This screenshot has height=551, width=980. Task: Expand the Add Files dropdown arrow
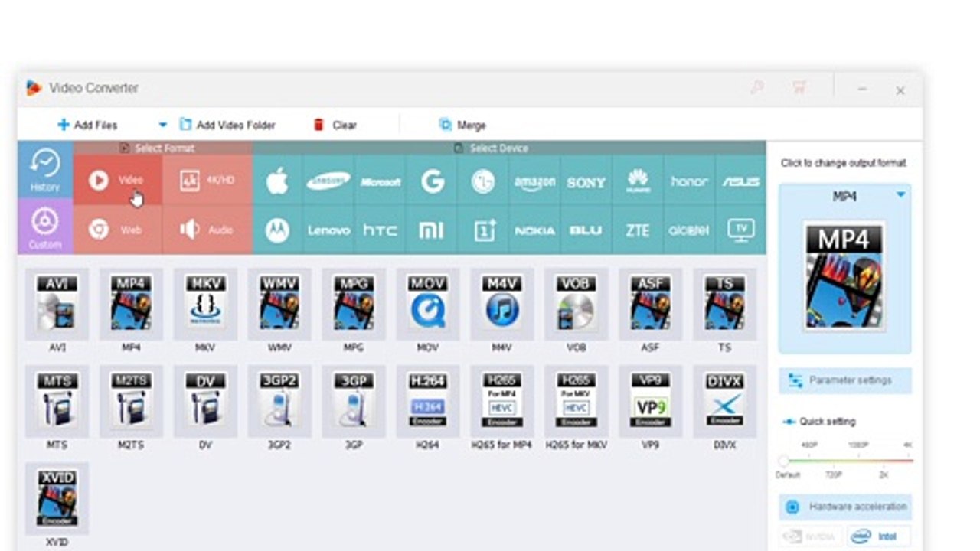[x=162, y=125]
